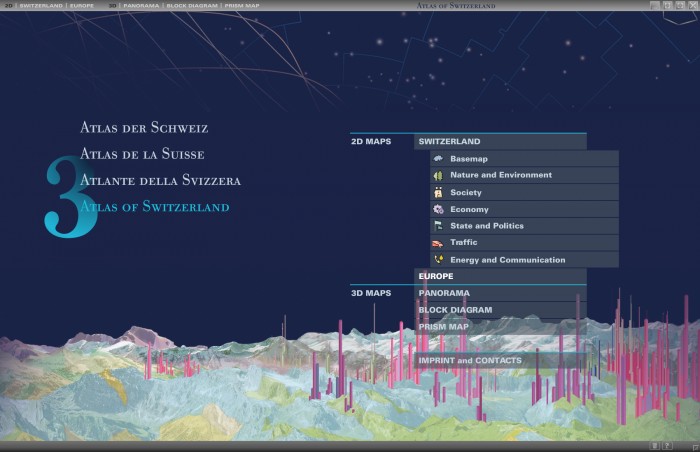Viewport: 700px width, 452px height.
Task: Click the window resize grip icon
Action: tap(695, 446)
